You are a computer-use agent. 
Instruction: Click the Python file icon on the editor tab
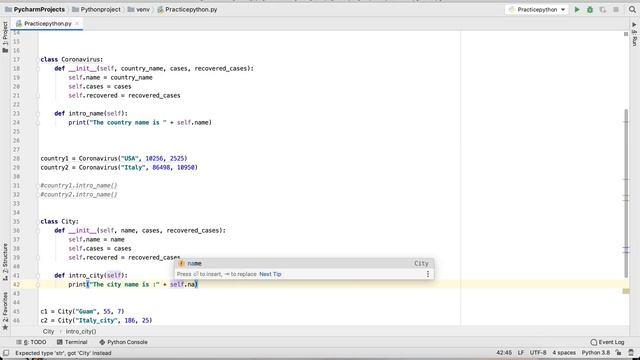pyautogui.click(x=19, y=24)
